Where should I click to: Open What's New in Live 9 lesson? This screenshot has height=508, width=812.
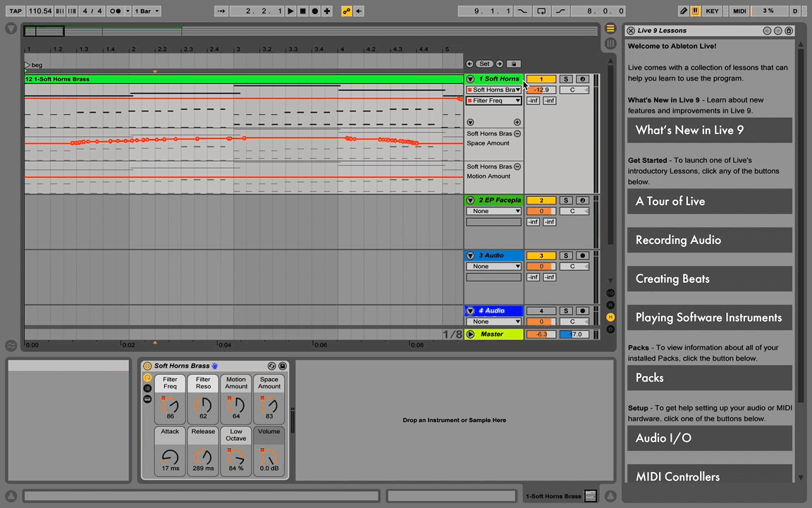pos(710,130)
